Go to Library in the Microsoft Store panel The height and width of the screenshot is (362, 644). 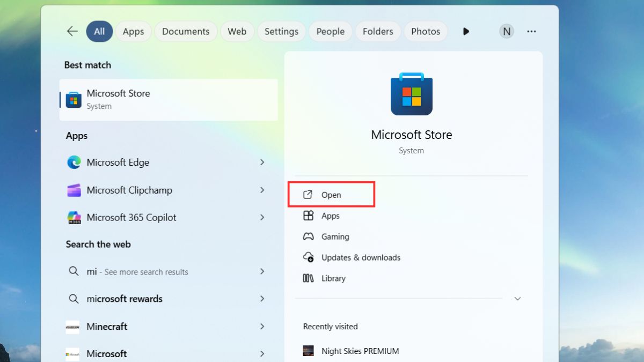coord(325,278)
